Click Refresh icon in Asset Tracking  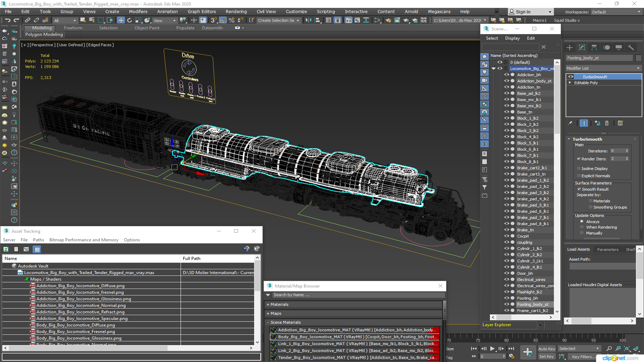coord(6,249)
